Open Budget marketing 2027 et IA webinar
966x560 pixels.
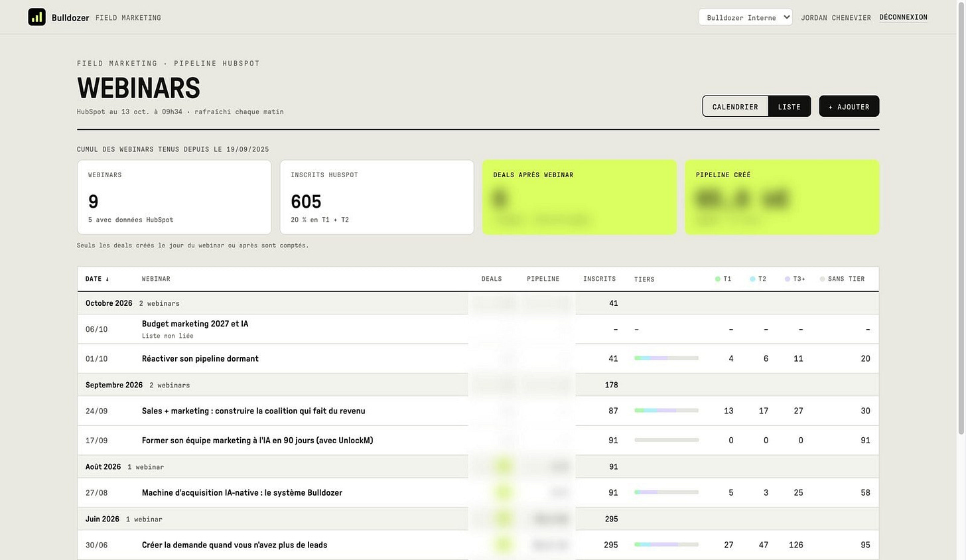(195, 324)
